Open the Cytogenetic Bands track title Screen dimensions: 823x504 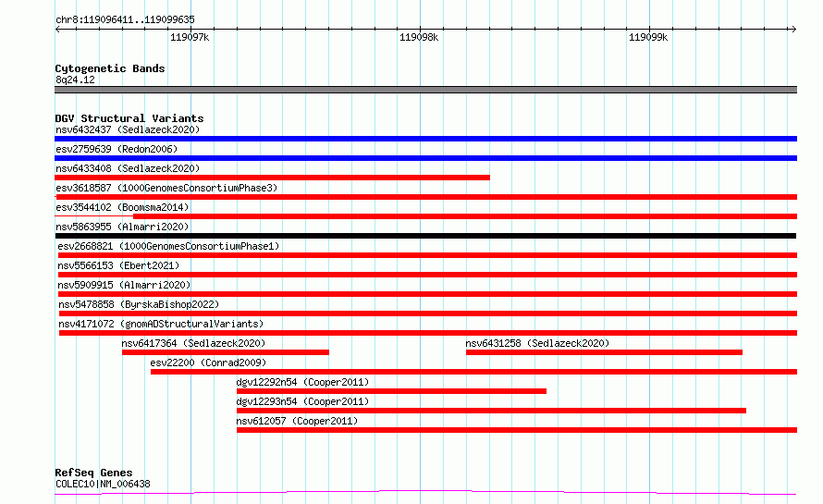[x=110, y=68]
